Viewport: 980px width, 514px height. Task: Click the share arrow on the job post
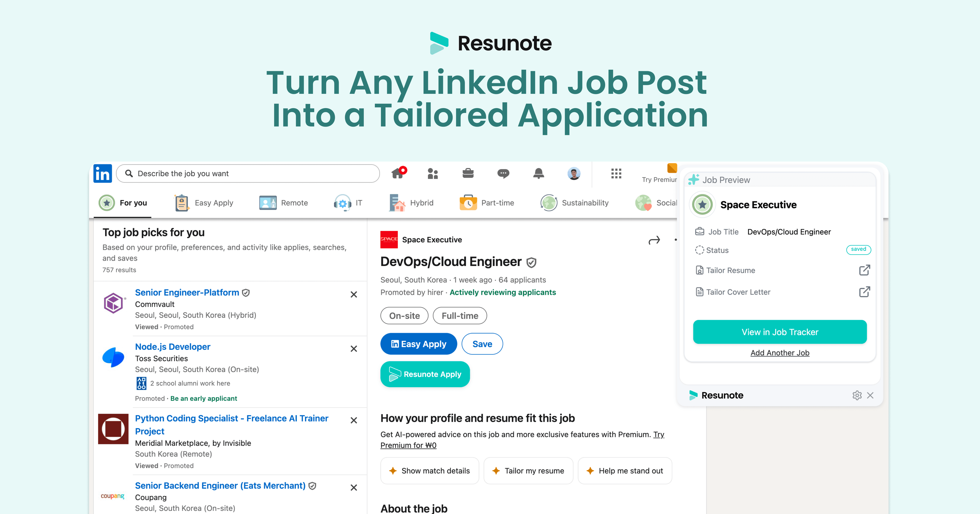(x=654, y=240)
